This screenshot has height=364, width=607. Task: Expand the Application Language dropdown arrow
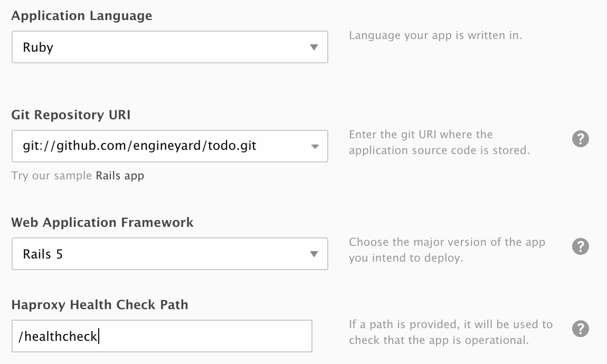pos(314,47)
